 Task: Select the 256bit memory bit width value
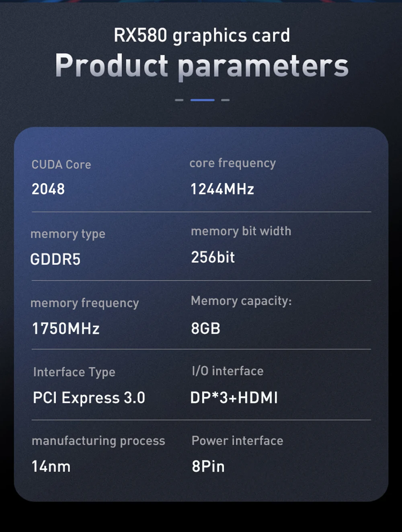click(x=213, y=257)
